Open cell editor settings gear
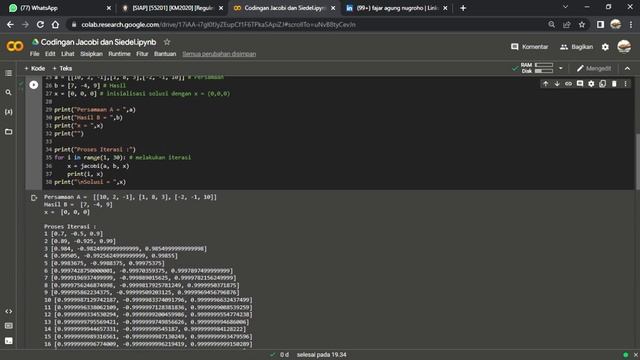 coord(591,84)
